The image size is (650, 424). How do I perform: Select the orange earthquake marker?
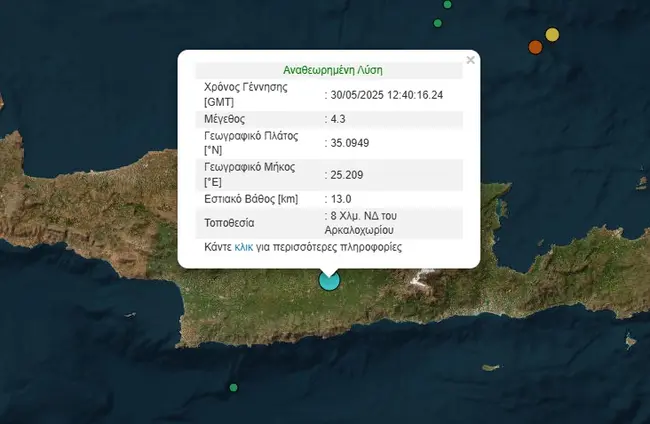click(535, 47)
